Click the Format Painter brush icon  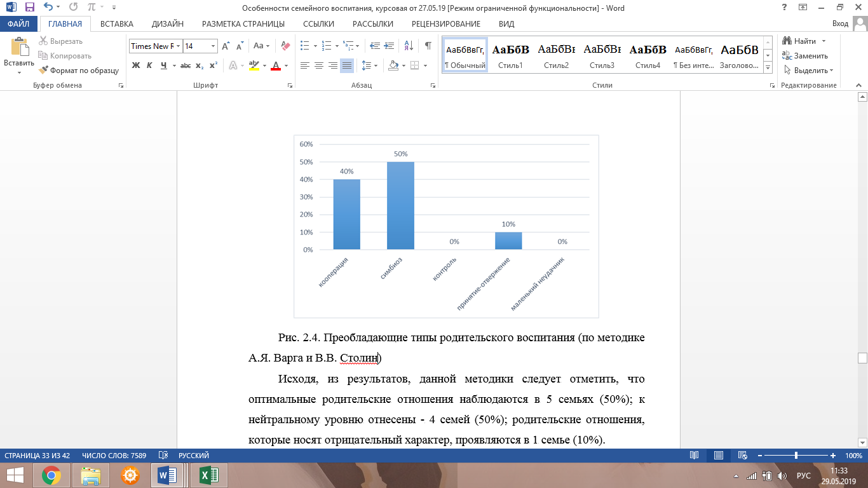tap(44, 71)
